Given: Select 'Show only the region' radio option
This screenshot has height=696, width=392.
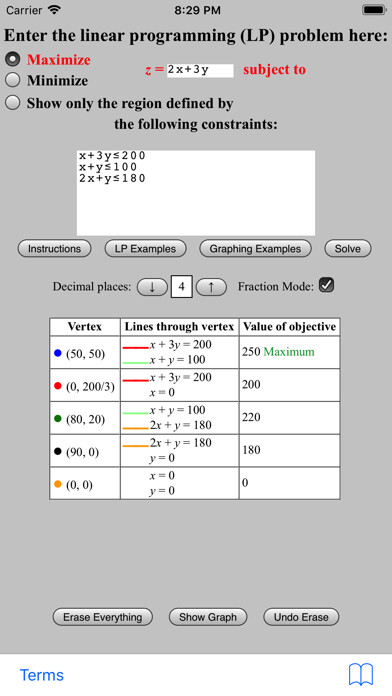Looking at the screenshot, I should coord(13,103).
